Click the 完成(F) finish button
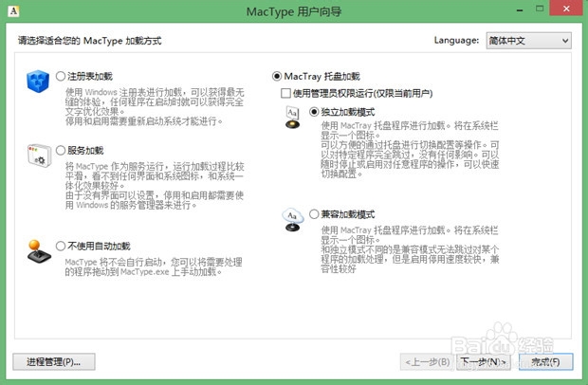Viewport: 588px width, 385px height. coord(546,361)
